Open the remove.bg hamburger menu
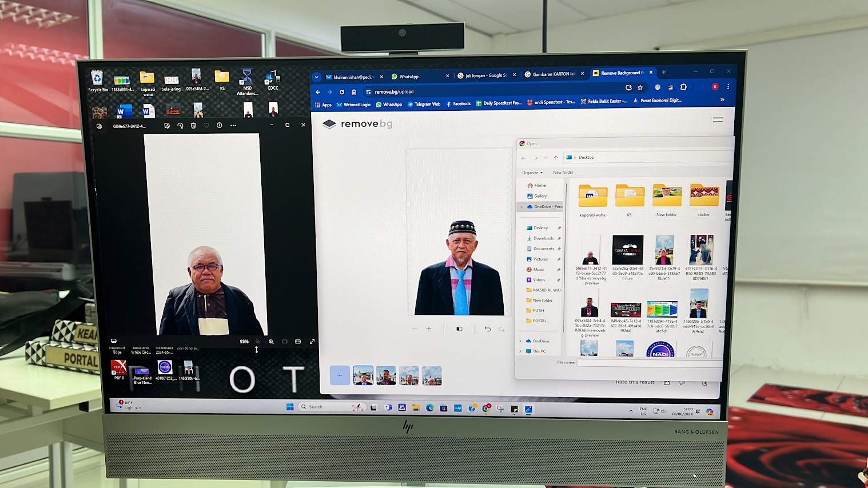868x488 pixels. [718, 120]
